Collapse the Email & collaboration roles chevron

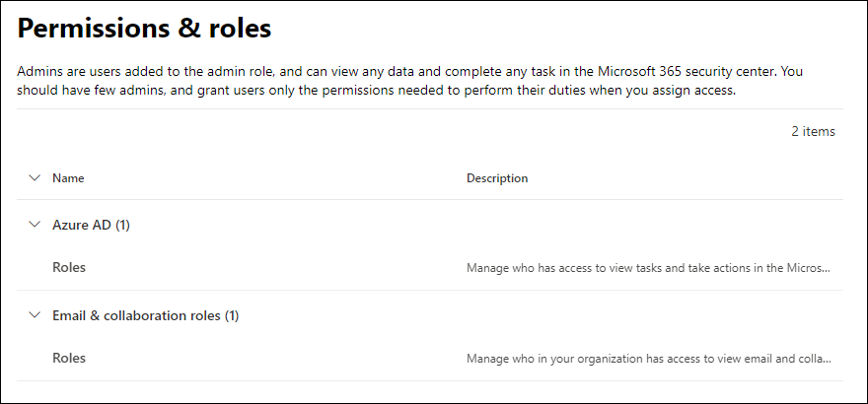36,315
